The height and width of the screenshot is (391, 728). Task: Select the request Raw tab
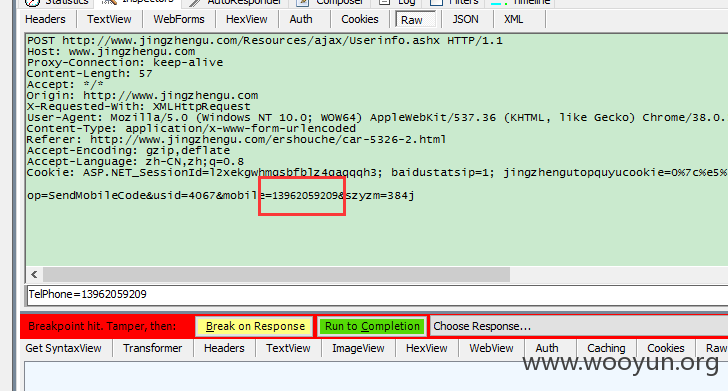coord(416,20)
